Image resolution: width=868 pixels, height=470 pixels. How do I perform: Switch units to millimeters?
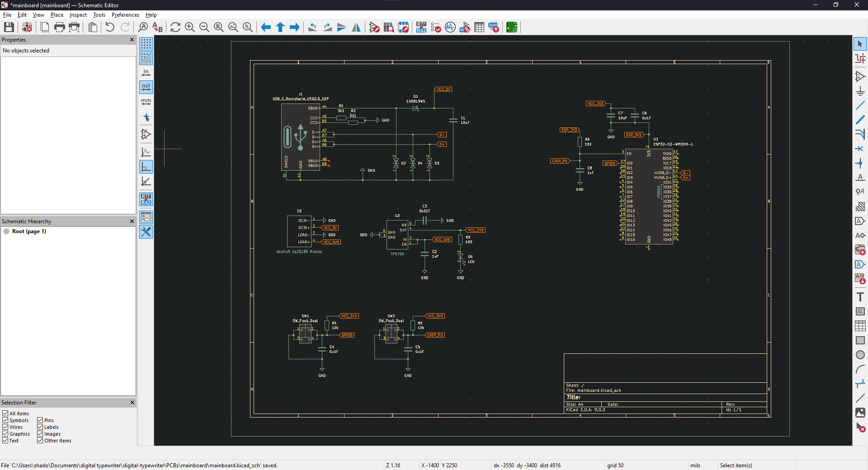click(x=146, y=102)
